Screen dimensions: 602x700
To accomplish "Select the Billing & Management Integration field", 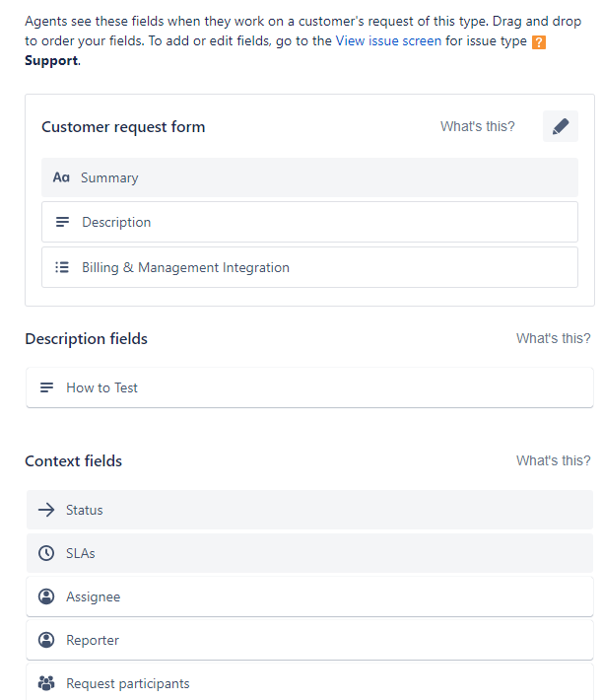I will [x=309, y=267].
